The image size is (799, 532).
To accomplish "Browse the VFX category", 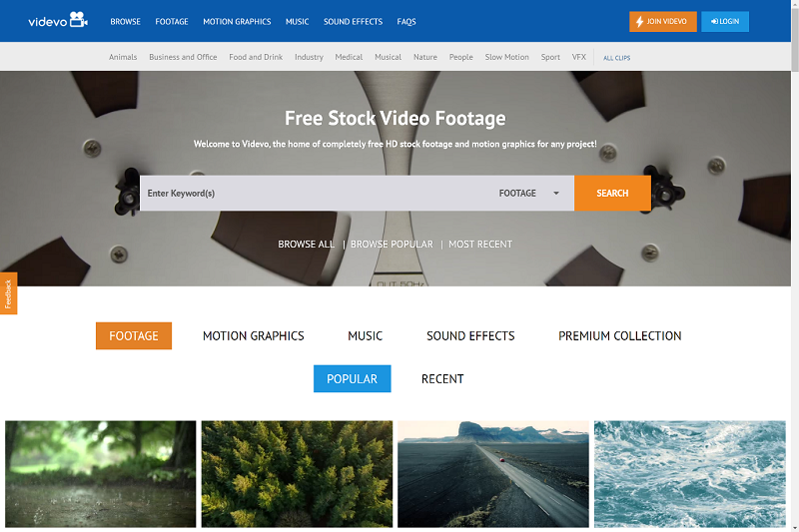I will 579,57.
